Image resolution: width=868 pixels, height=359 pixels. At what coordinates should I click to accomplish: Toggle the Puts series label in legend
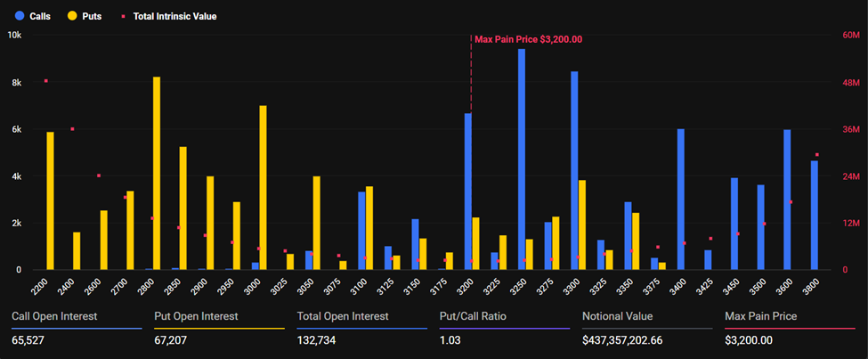(x=90, y=16)
